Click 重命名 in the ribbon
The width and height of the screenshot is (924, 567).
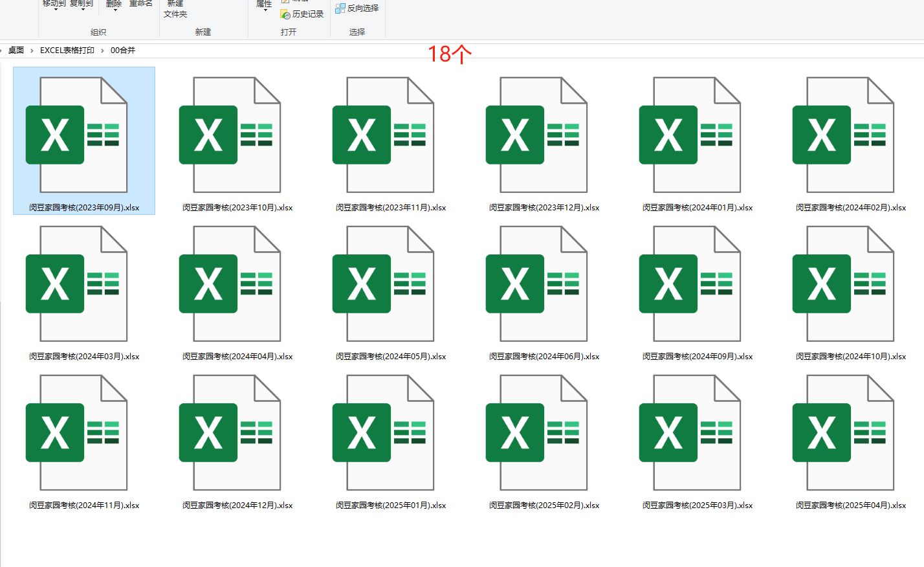pos(141,3)
